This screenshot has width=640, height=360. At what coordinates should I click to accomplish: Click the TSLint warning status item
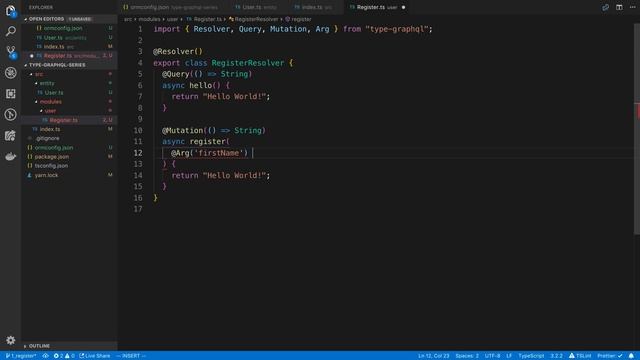[580, 356]
